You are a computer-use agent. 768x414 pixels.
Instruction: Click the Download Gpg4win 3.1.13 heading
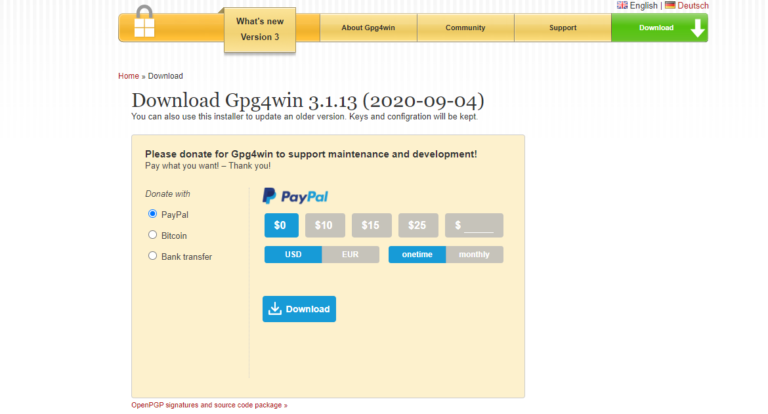[x=308, y=100]
